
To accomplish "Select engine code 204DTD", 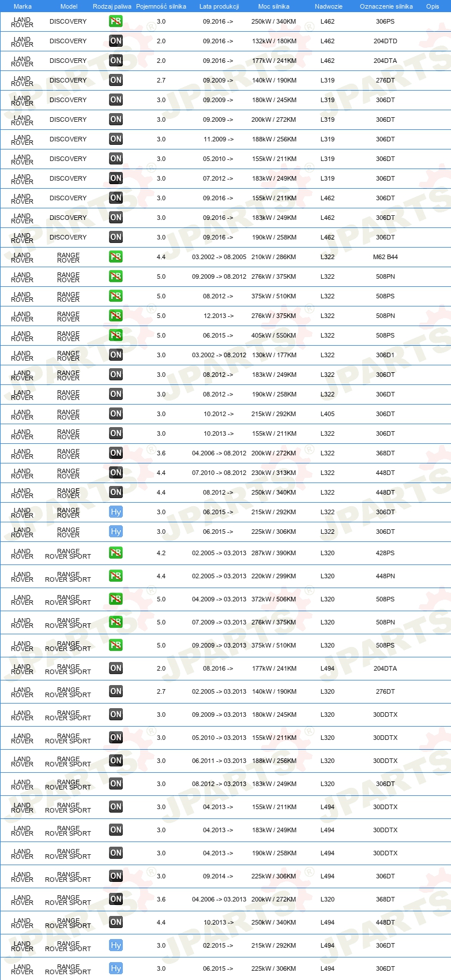I will (385, 41).
